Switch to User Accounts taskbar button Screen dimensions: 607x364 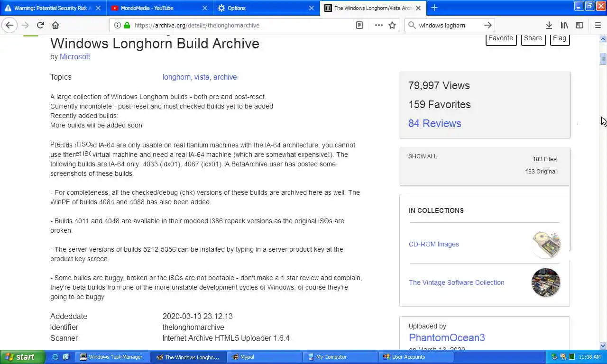[416, 357]
